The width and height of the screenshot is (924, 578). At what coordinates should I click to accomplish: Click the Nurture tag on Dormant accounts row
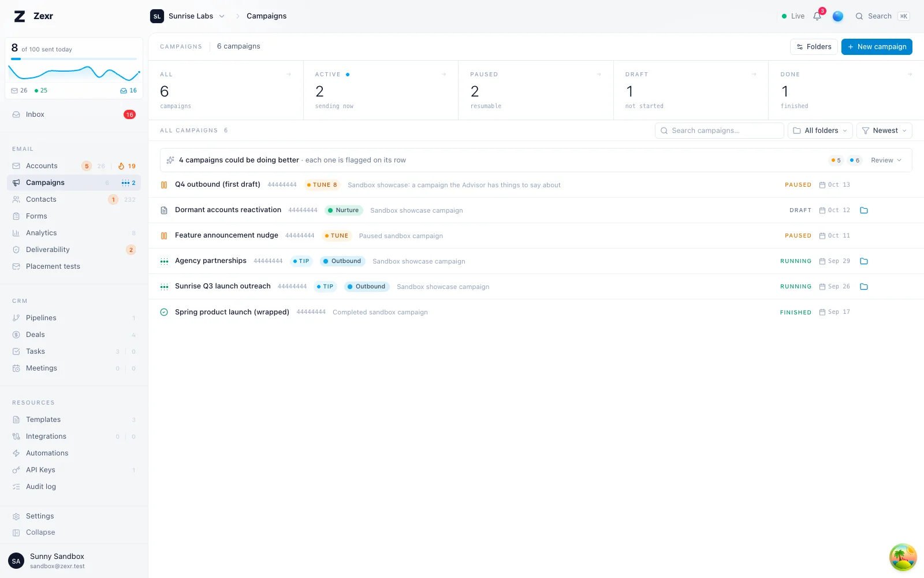point(344,210)
